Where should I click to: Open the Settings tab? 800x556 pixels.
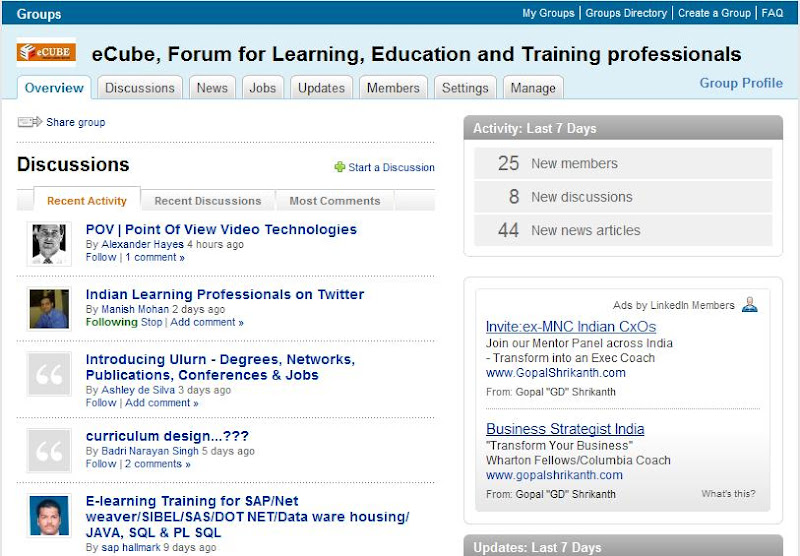coord(465,88)
